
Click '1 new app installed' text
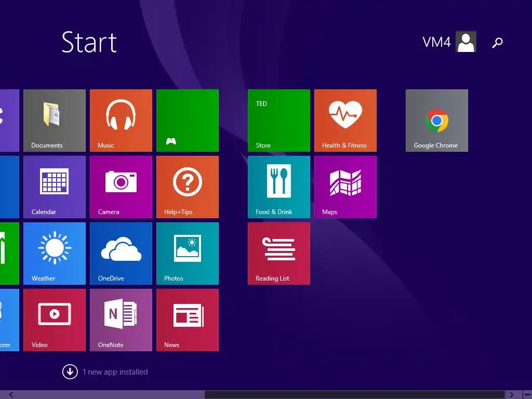pyautogui.click(x=115, y=372)
